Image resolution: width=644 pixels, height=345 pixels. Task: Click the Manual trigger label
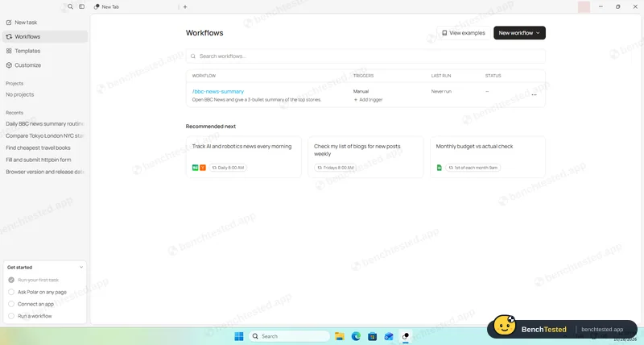click(361, 91)
